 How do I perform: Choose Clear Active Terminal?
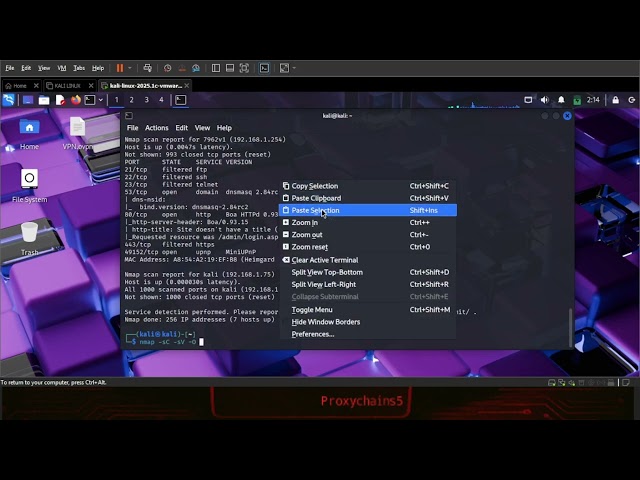tap(368, 260)
